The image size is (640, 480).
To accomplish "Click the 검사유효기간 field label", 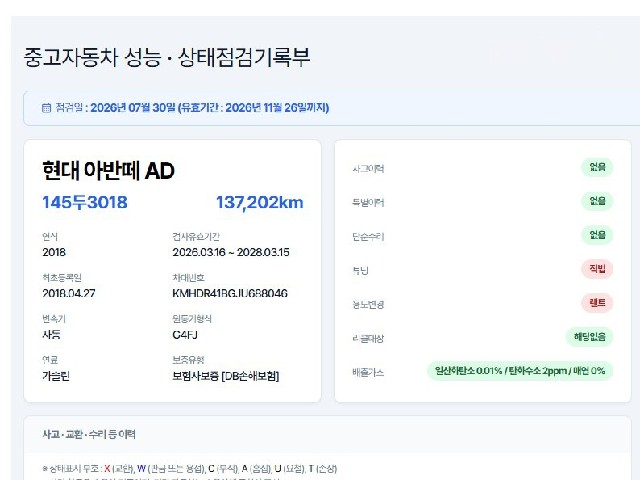I will [196, 237].
